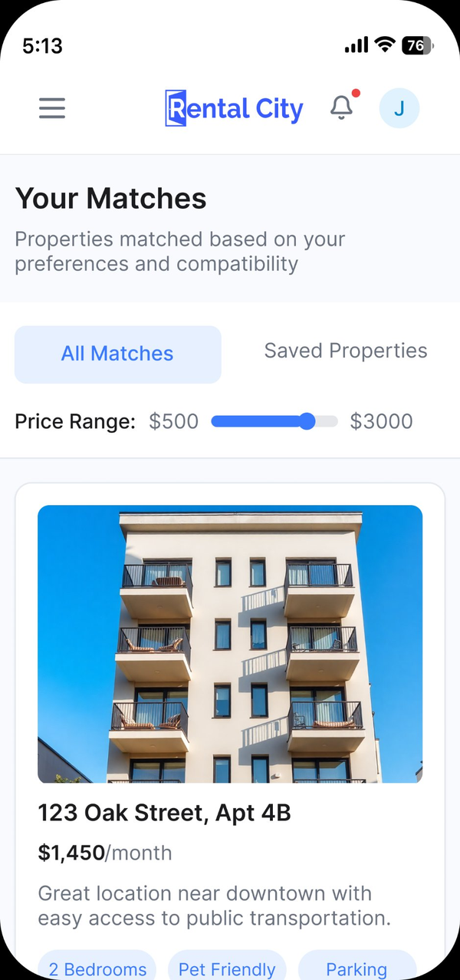Screen dimensions: 460x980
Task: Select the 2 Bedrooms filter tag
Action: coord(97,968)
